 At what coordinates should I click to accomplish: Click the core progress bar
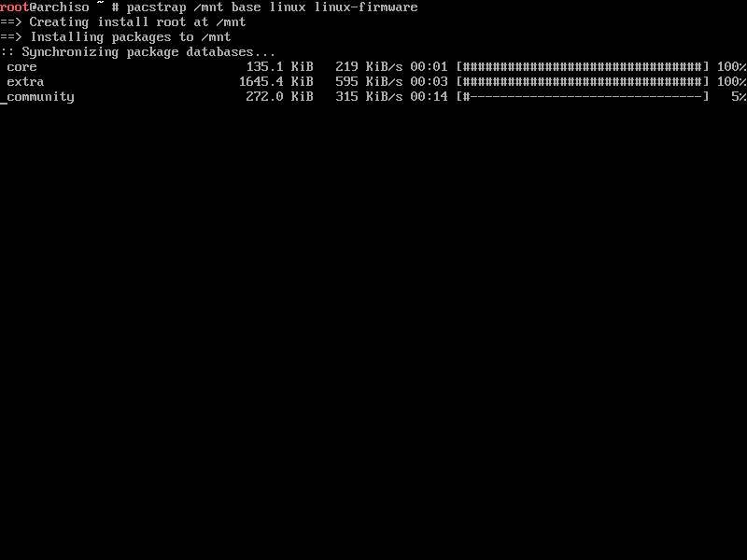click(583, 66)
